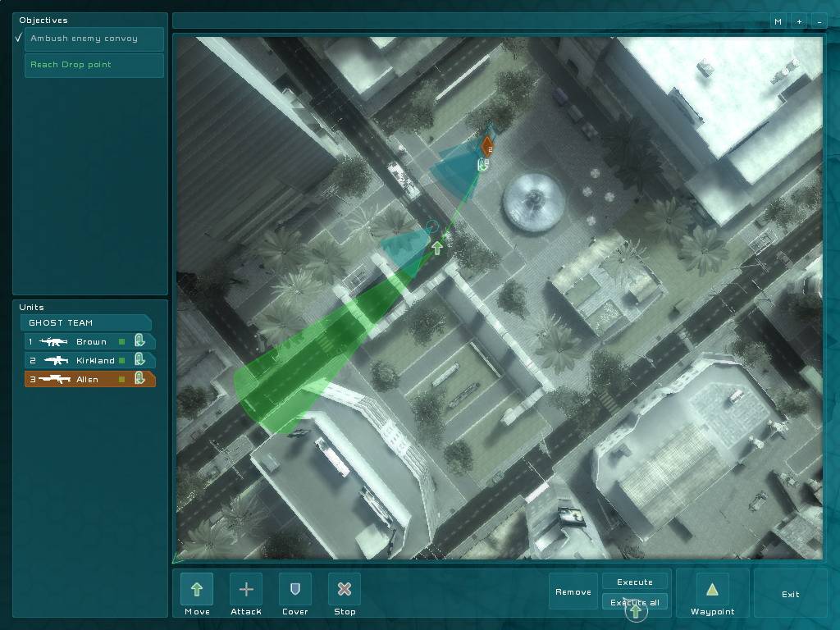
Task: Click the Waypoint triangle icon
Action: [x=712, y=589]
